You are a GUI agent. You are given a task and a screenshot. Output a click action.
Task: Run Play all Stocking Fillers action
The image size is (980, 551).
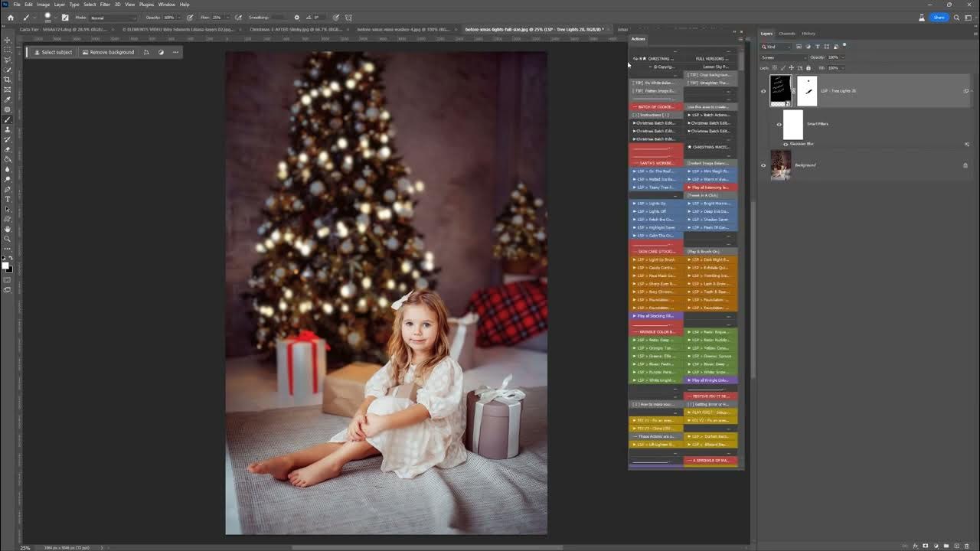point(655,315)
